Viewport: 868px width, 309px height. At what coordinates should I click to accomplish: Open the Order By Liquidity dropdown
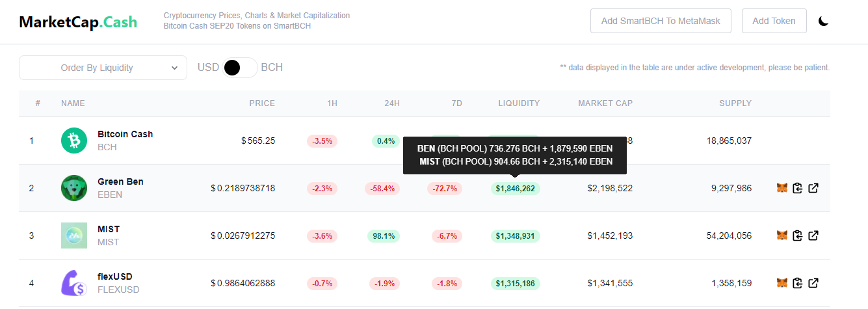[103, 68]
